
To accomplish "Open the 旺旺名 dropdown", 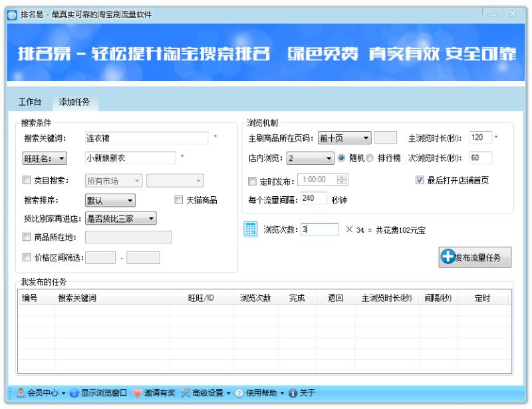I will tap(45, 158).
